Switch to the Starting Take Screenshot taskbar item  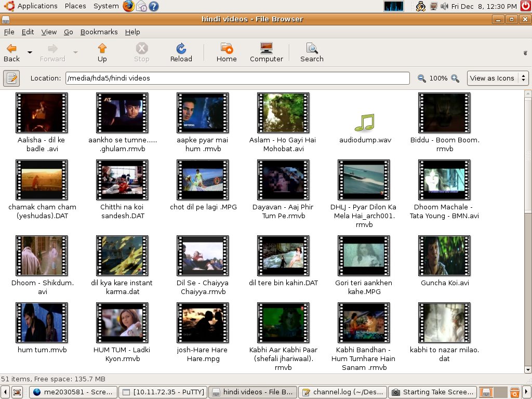tap(432, 392)
